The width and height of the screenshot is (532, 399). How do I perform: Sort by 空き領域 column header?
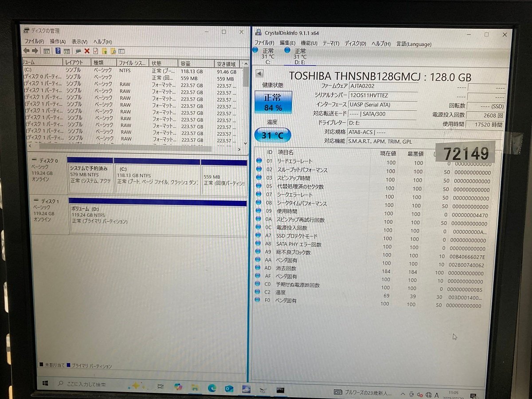tap(227, 64)
